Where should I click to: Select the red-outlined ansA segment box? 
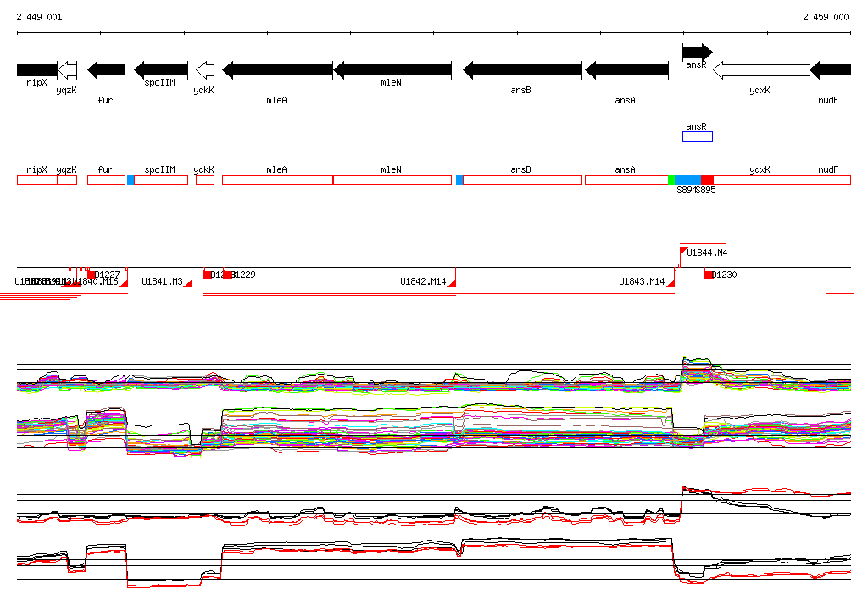[x=626, y=180]
